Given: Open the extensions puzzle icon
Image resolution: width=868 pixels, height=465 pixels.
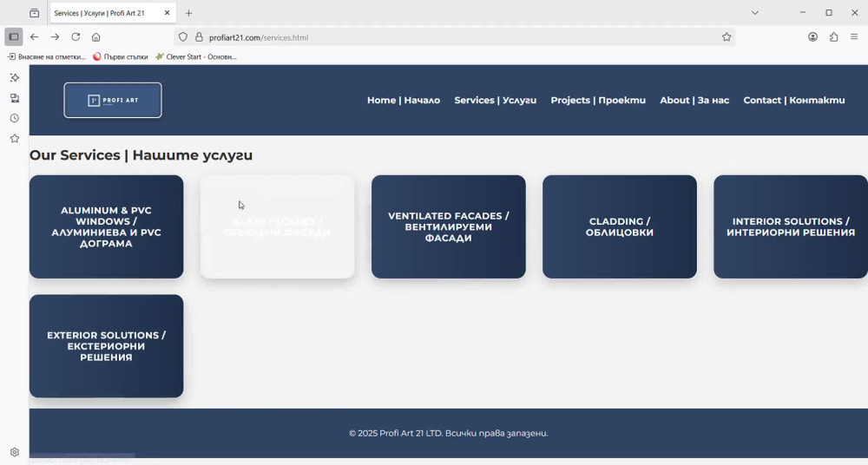Looking at the screenshot, I should (833, 37).
